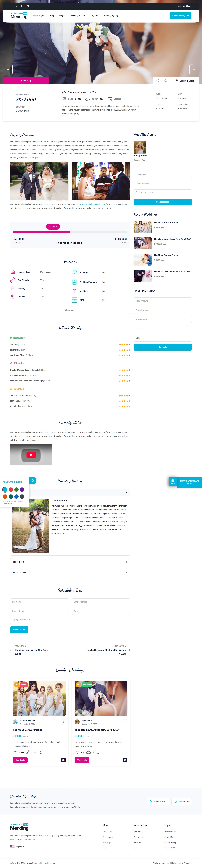Screen dimensions: 202x868
Task: Click the App Store download button
Action: click(182, 802)
